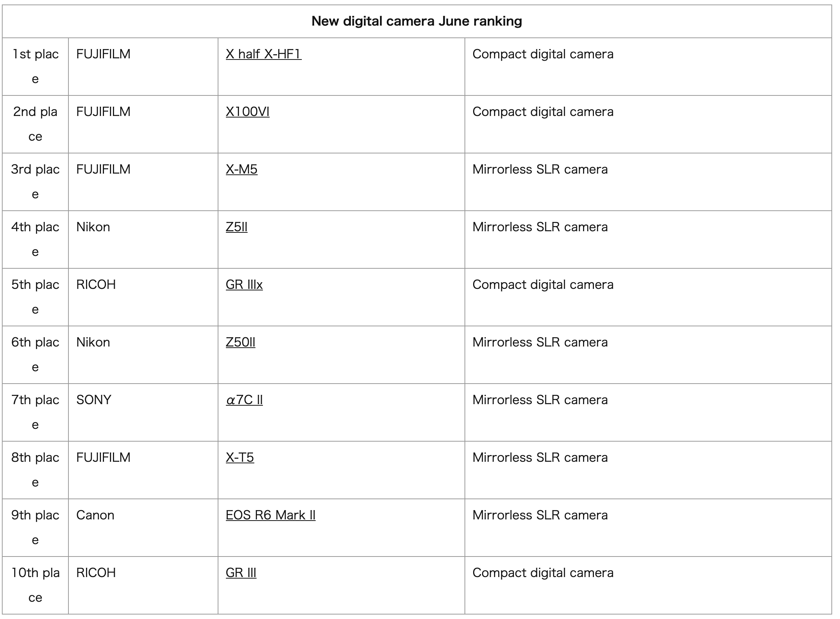
Task: Click the '1st place' rank cell
Action: coord(35,66)
